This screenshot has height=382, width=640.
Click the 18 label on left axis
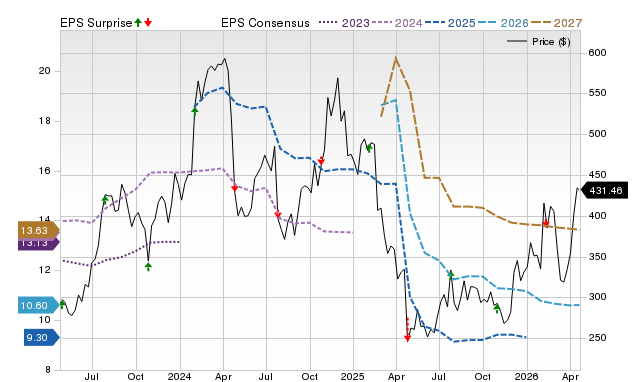44,121
